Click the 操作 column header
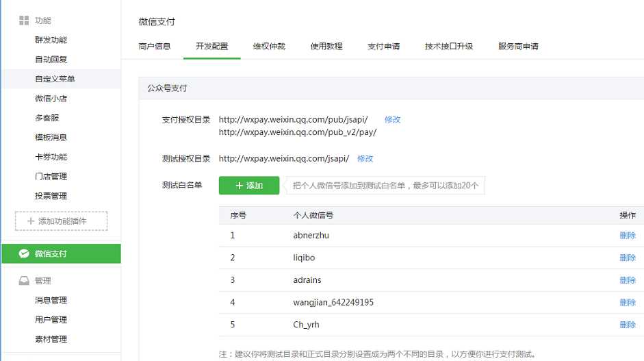This screenshot has width=644, height=361. tap(628, 215)
